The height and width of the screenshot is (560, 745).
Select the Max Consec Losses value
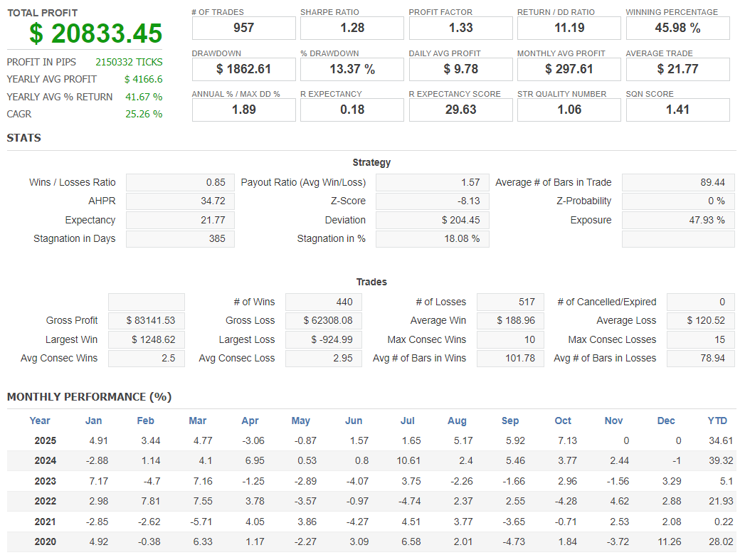pos(700,339)
